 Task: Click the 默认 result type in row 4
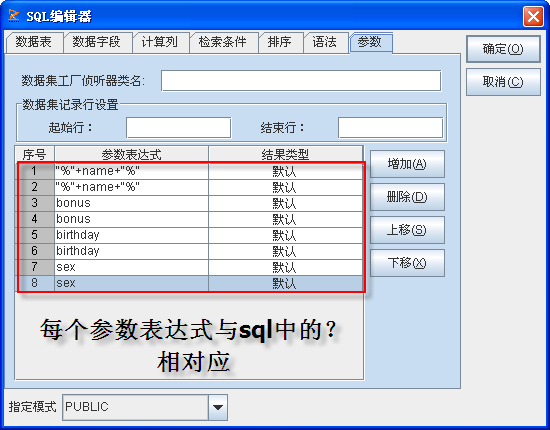coord(286,219)
